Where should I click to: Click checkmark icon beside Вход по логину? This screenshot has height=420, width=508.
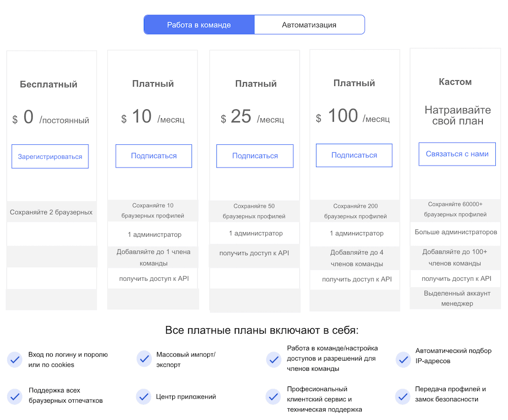tap(15, 360)
